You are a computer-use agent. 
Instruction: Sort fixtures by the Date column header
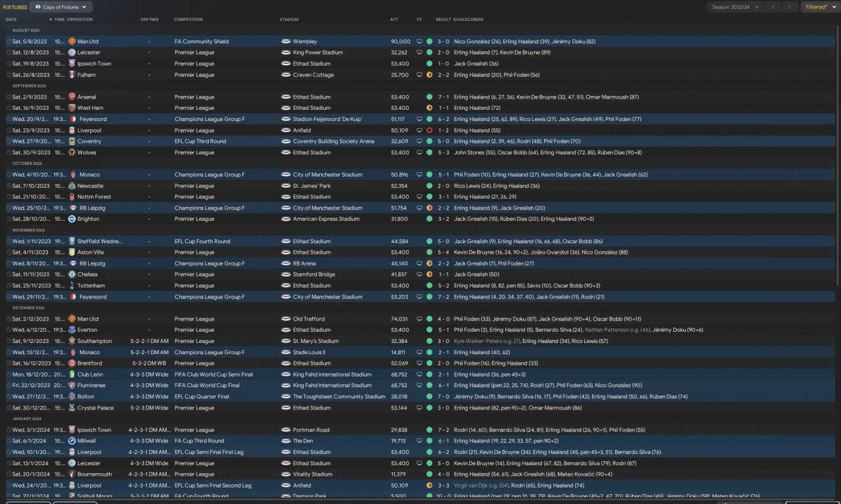[11, 20]
